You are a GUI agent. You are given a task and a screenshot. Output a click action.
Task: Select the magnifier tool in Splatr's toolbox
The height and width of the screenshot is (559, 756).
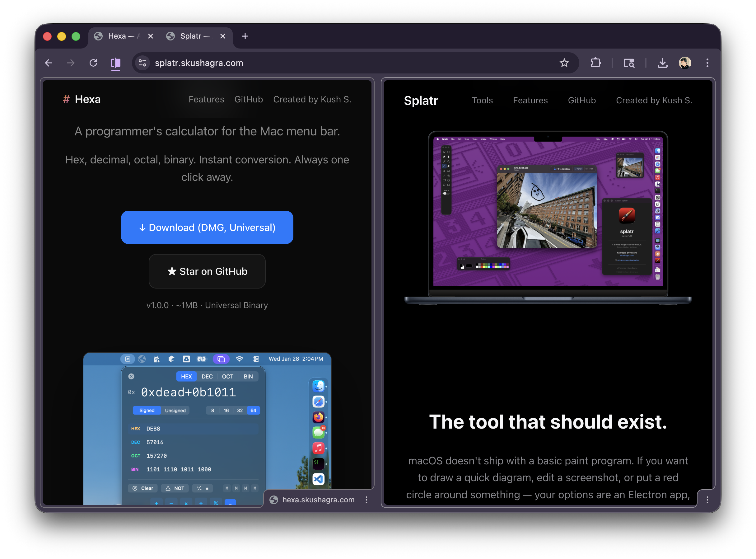(449, 162)
